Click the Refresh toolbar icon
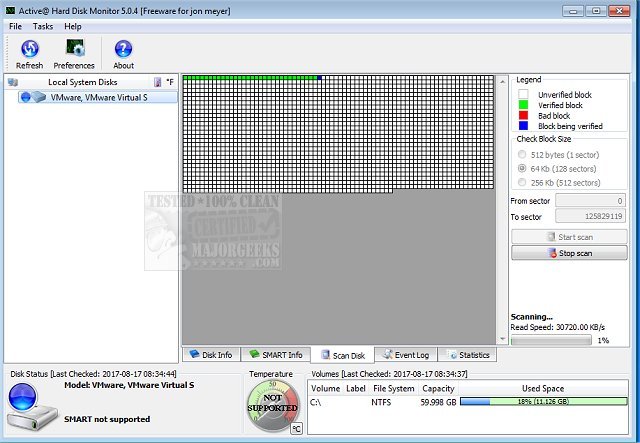The height and width of the screenshot is (443, 640). pos(29,49)
